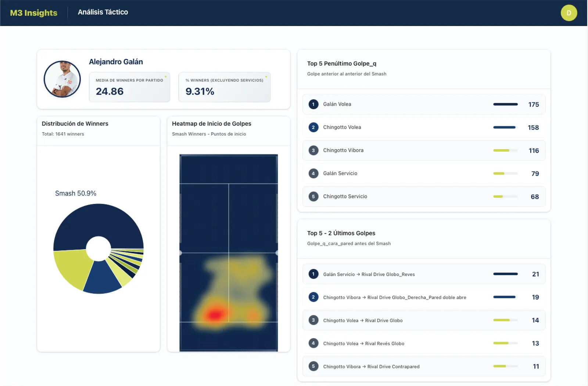Click the Total: 1641 winners subtitle
The image size is (588, 386).
click(x=63, y=134)
